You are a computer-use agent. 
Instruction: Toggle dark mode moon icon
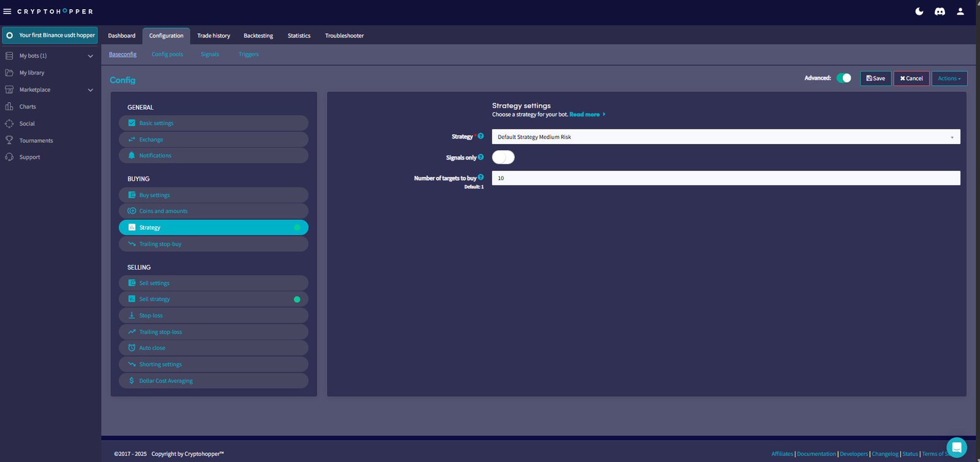pos(919,11)
